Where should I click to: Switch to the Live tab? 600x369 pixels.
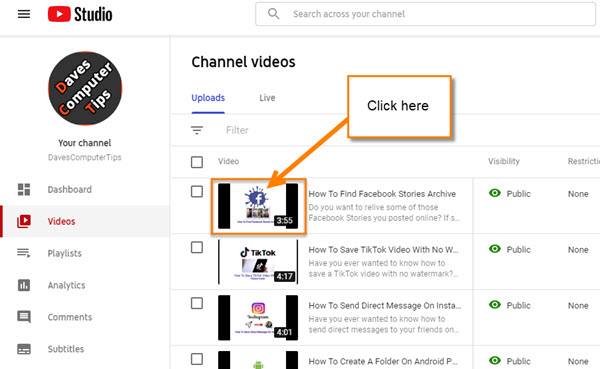pyautogui.click(x=267, y=98)
